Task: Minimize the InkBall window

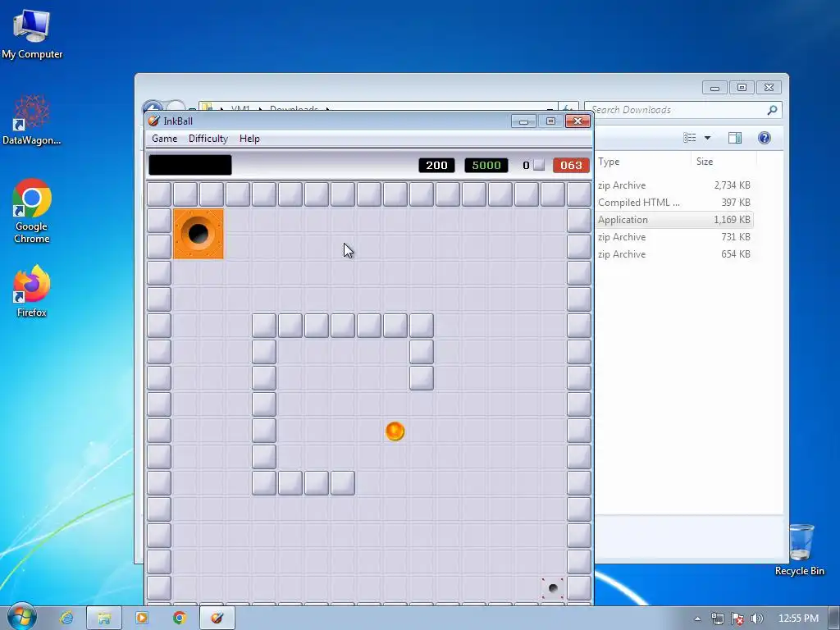Action: pos(523,121)
